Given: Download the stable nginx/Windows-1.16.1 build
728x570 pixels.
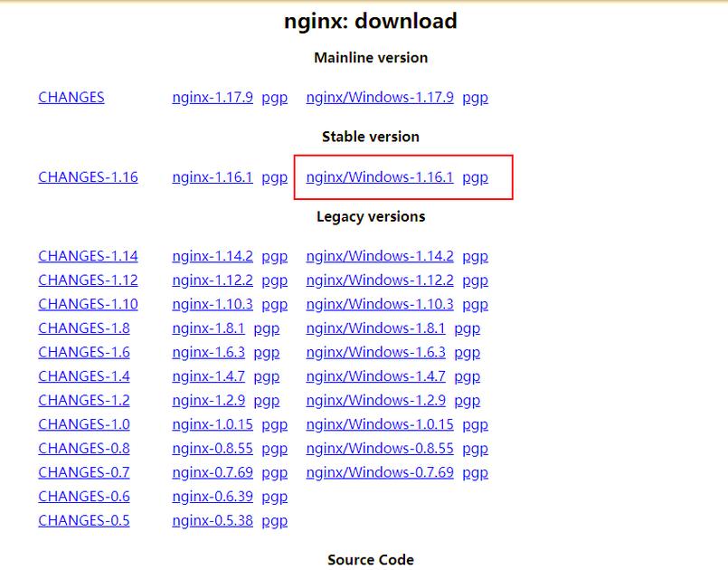Looking at the screenshot, I should [380, 177].
